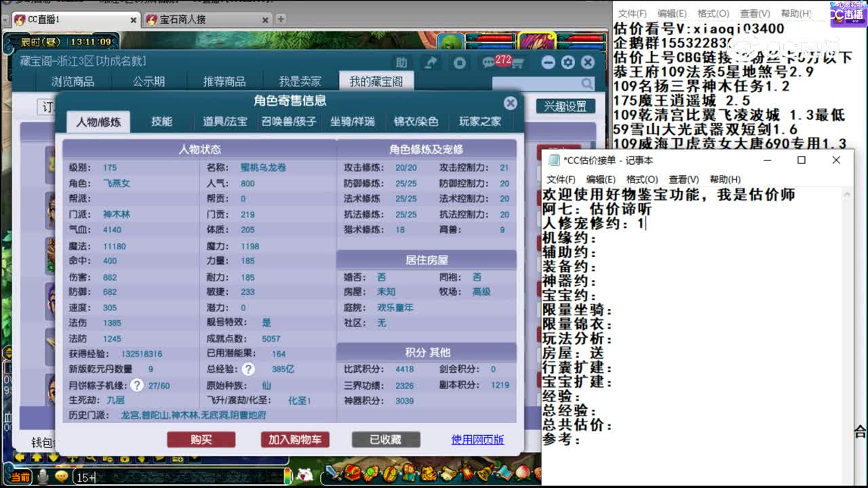868x488 pixels.
Task: Click the 历史门派 list text
Action: tap(193, 415)
